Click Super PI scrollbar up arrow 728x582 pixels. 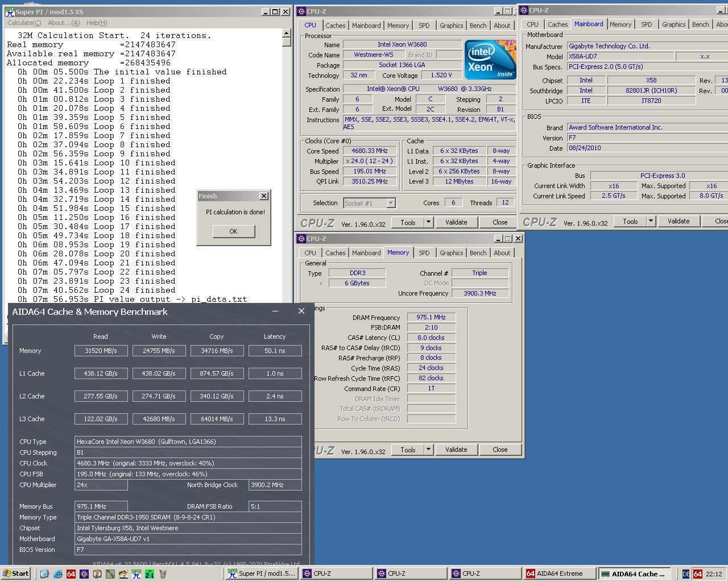point(286,34)
